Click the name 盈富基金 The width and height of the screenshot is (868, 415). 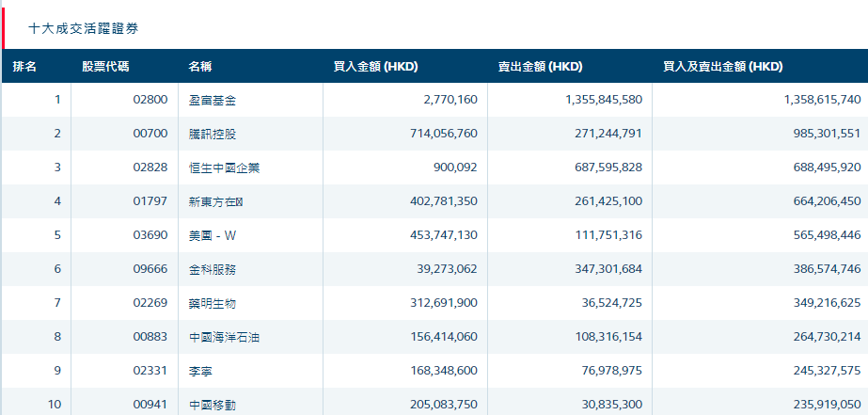pos(212,101)
